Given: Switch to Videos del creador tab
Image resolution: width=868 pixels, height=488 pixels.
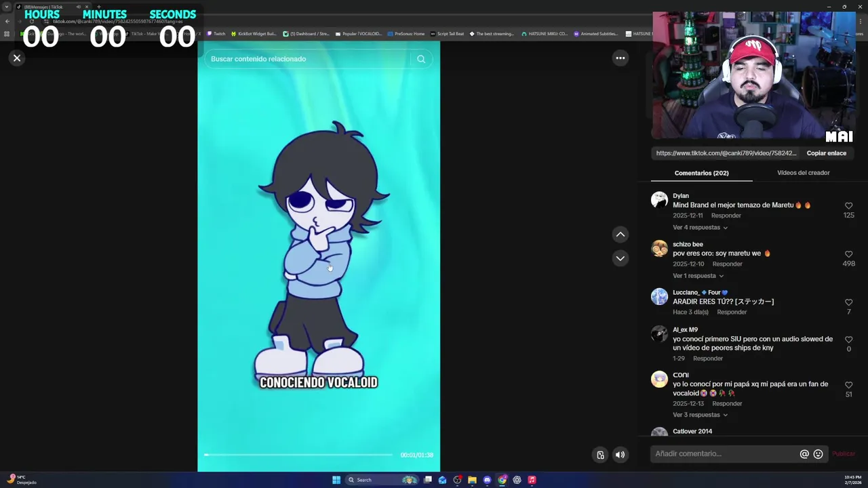Looking at the screenshot, I should tap(803, 173).
